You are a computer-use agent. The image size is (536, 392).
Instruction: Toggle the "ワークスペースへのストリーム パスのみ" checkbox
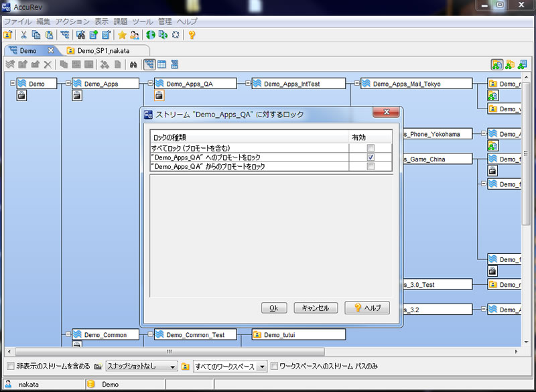pos(274,367)
